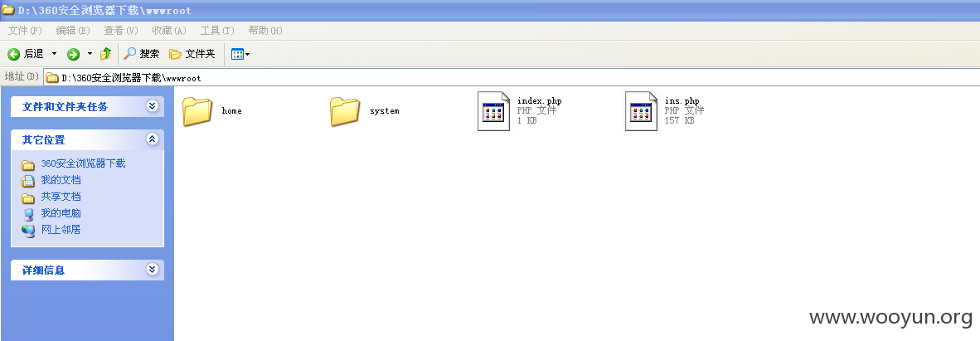Click the folder icon in the title bar
The height and width of the screenshot is (341, 980).
[8, 9]
